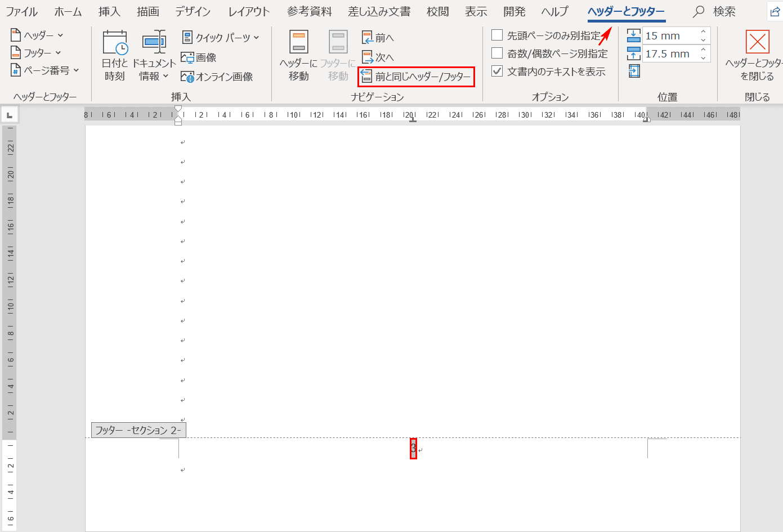Image resolution: width=783 pixels, height=532 pixels.
Task: Click first line indent marker on ruler
Action: tap(178, 109)
